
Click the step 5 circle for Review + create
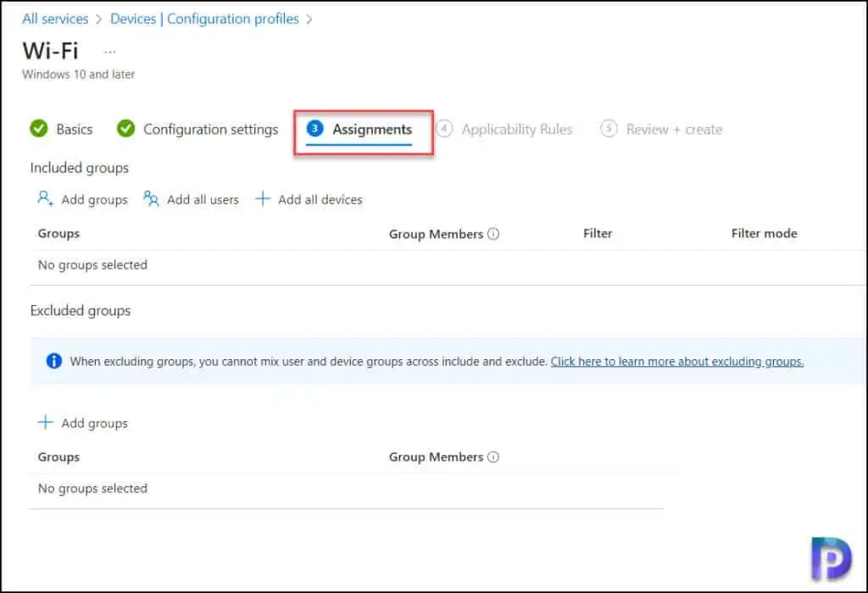pyautogui.click(x=609, y=128)
